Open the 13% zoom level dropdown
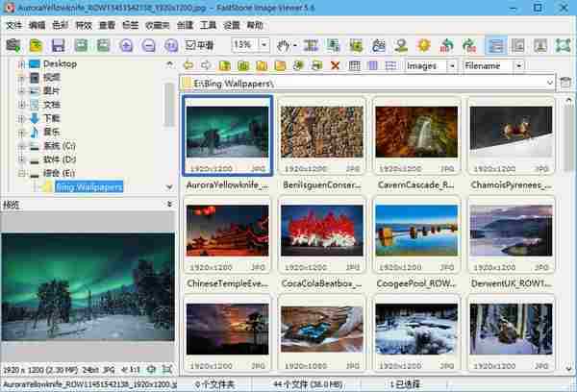Image resolution: width=577 pixels, height=392 pixels. click(x=262, y=45)
